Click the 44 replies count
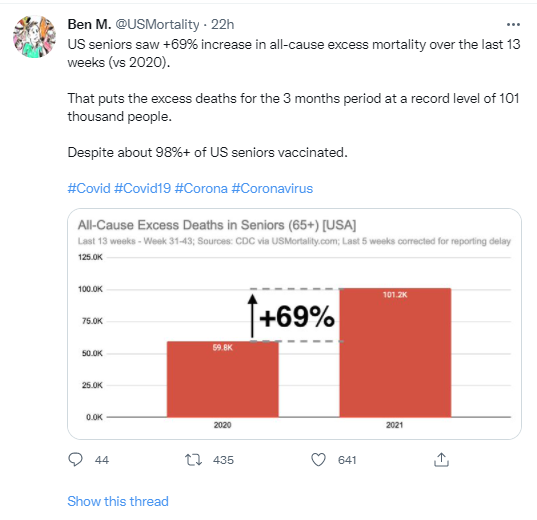This screenshot has height=520, width=537. [102, 460]
